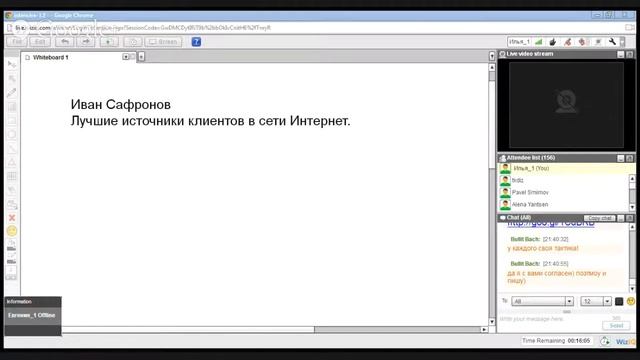The width and height of the screenshot is (640, 360).
Task: Open the Whiteboard 1 tab dropdown arrow
Action: click(126, 57)
